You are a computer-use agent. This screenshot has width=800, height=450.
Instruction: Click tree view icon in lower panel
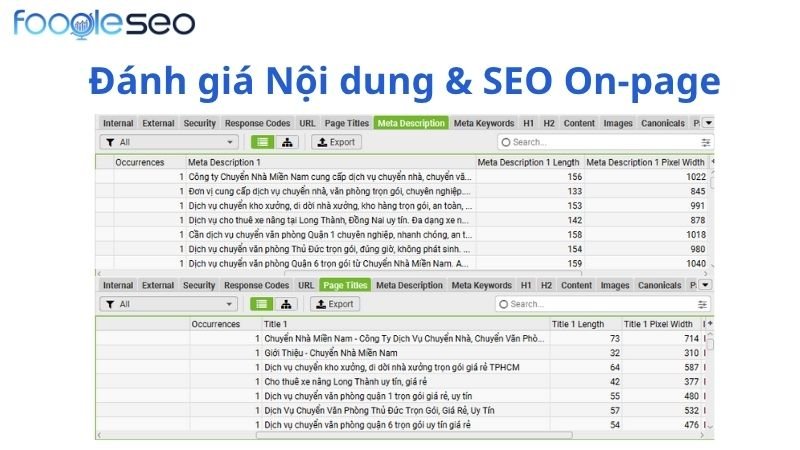pyautogui.click(x=286, y=304)
